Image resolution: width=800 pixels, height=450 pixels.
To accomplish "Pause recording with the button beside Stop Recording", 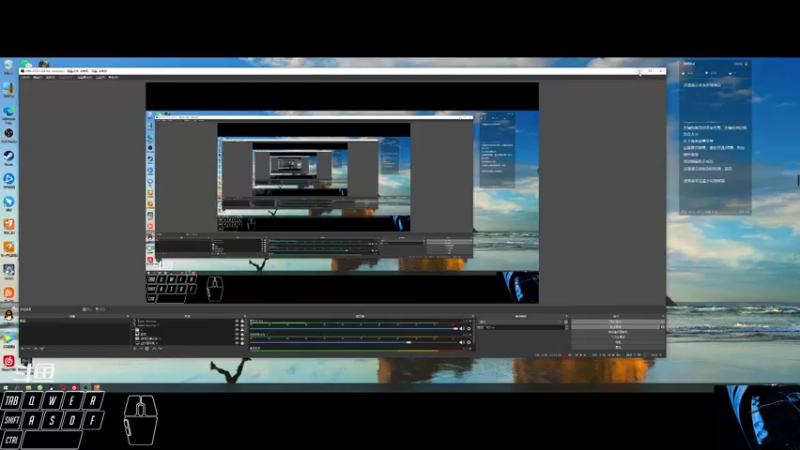I will [x=662, y=327].
